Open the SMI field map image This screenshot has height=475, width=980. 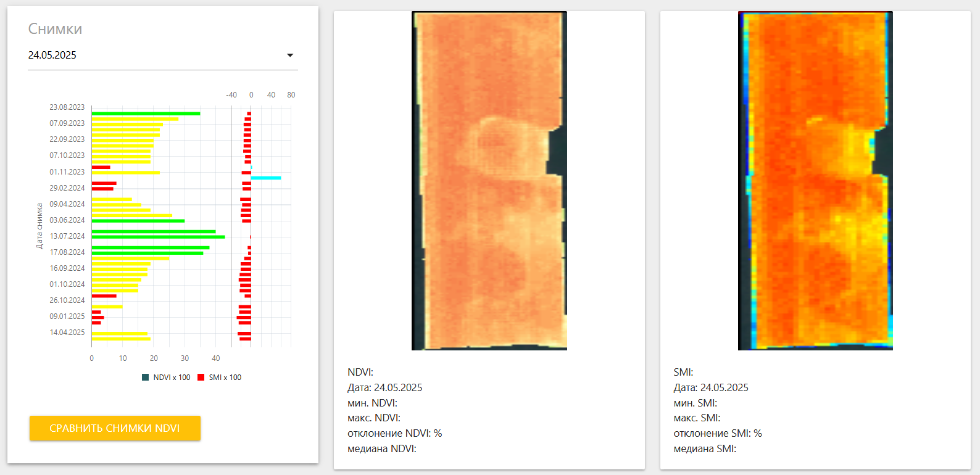pyautogui.click(x=815, y=181)
